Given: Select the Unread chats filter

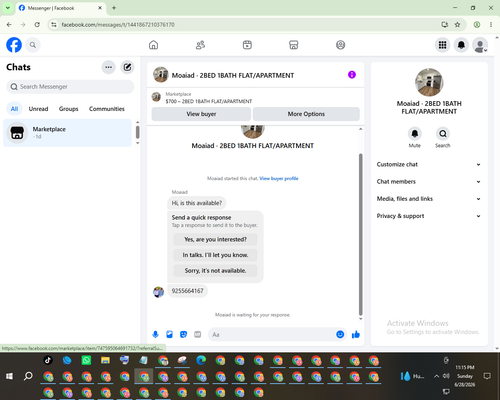Looking at the screenshot, I should (x=38, y=109).
